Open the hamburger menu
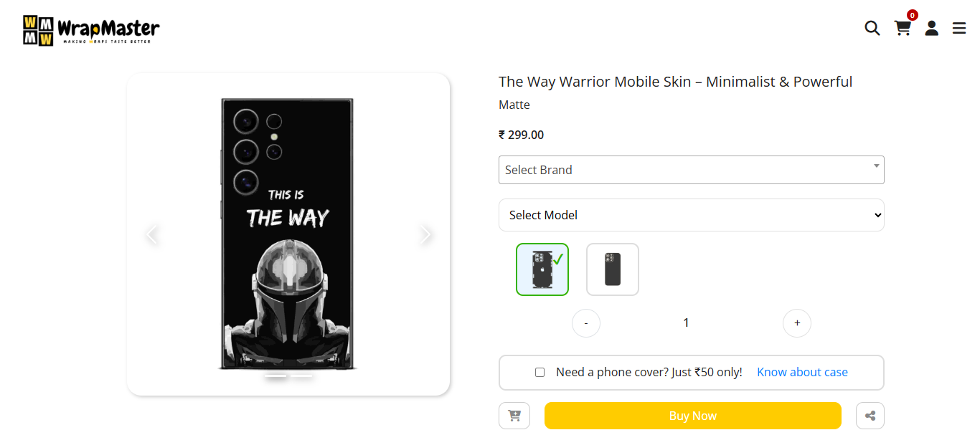Screen dimensions: 980x435 pyautogui.click(x=959, y=28)
